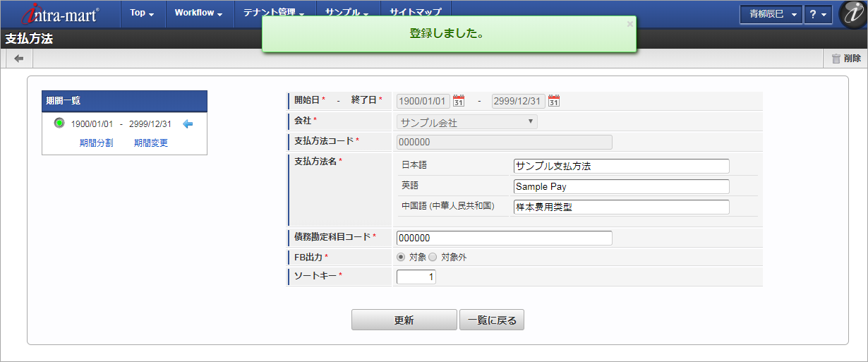Click the English name field Sample Pay
Image resolution: width=868 pixels, height=362 pixels.
[x=622, y=186]
